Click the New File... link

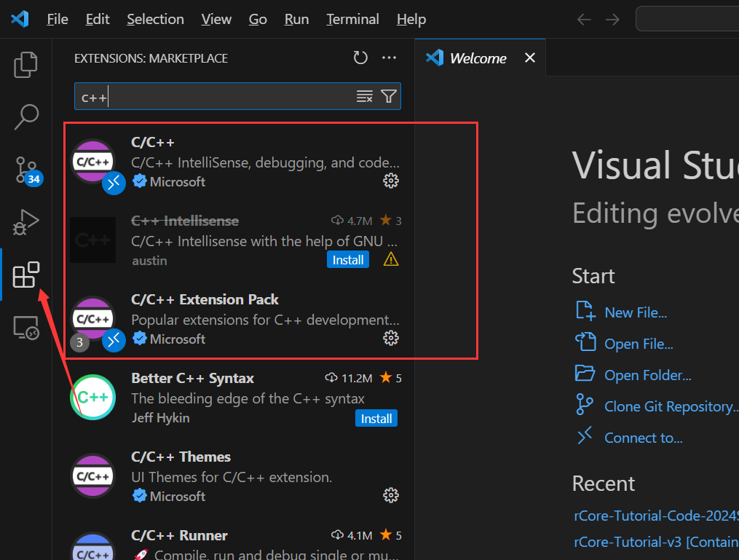(636, 312)
